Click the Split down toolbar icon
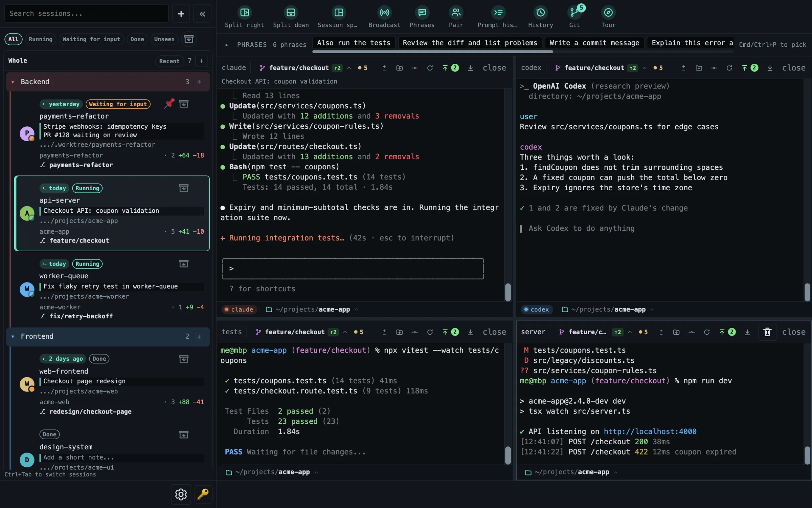 [x=291, y=17]
